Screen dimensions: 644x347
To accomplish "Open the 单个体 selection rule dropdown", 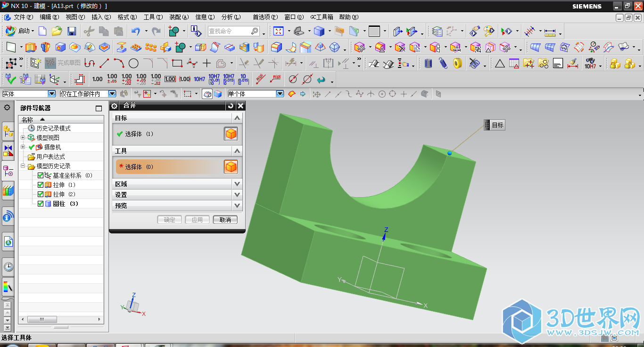I will [280, 94].
